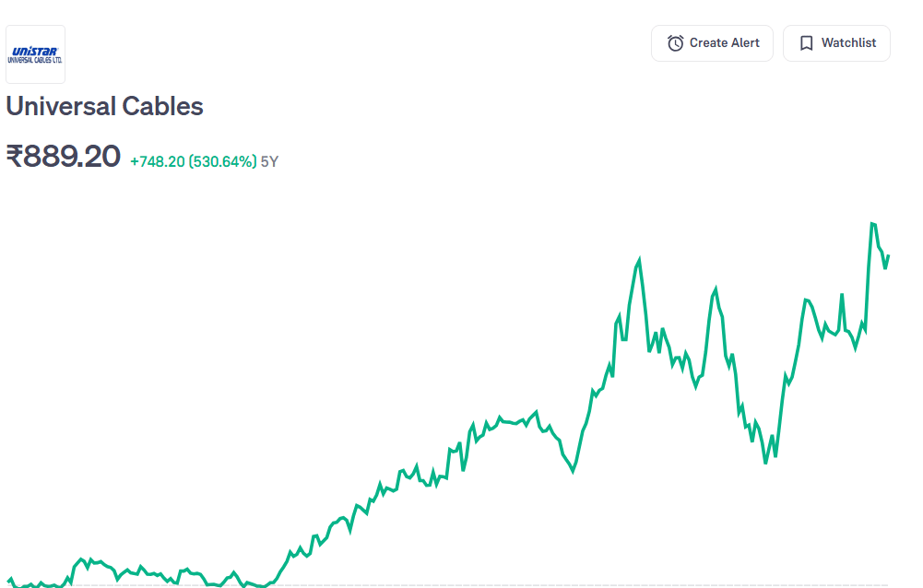Click the last data point of the price line
The height and width of the screenshot is (588, 923).
coord(889,256)
